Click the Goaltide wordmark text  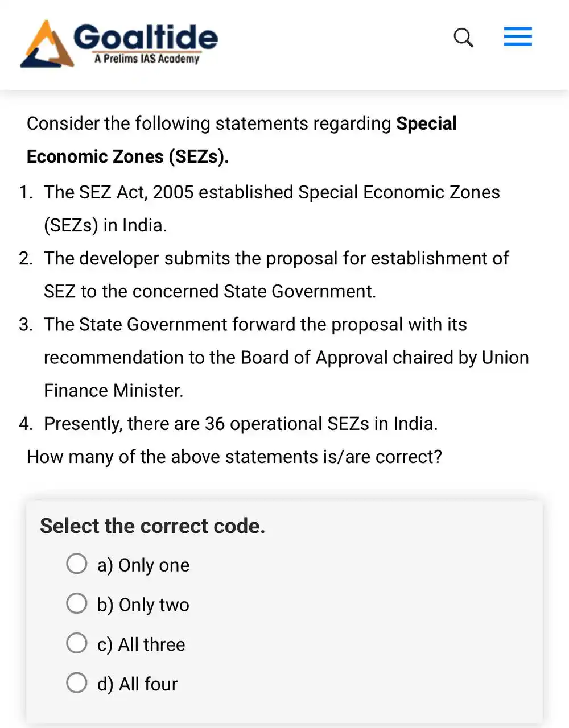(146, 37)
